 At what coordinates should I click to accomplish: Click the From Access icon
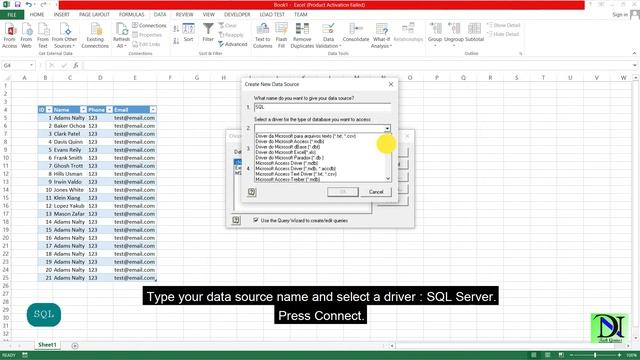pos(9,35)
